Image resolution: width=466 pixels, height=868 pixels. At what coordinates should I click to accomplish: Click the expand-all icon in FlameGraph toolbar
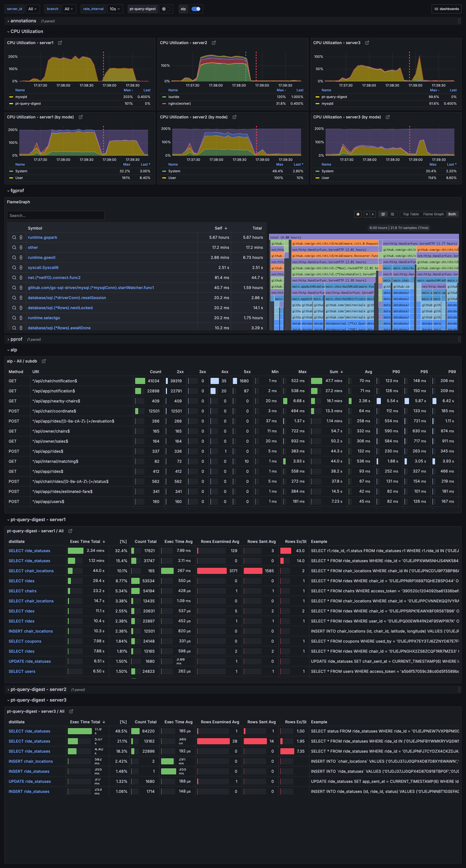tap(373, 214)
